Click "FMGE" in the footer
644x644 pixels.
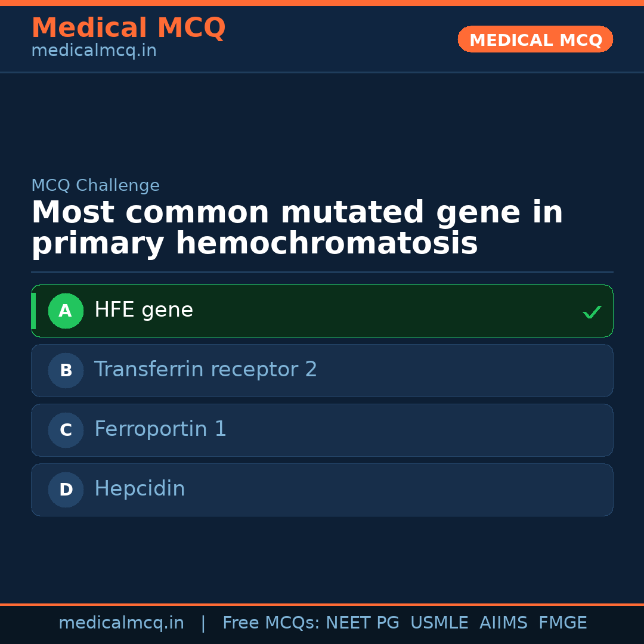click(562, 623)
